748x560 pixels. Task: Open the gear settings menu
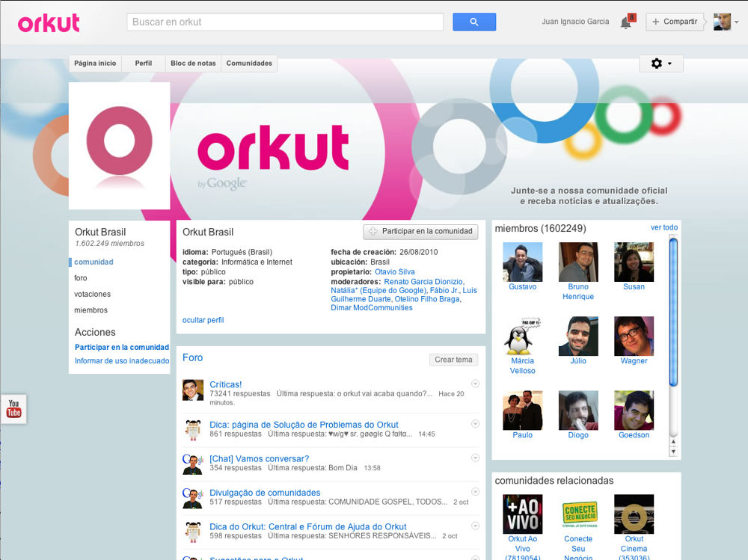click(660, 64)
